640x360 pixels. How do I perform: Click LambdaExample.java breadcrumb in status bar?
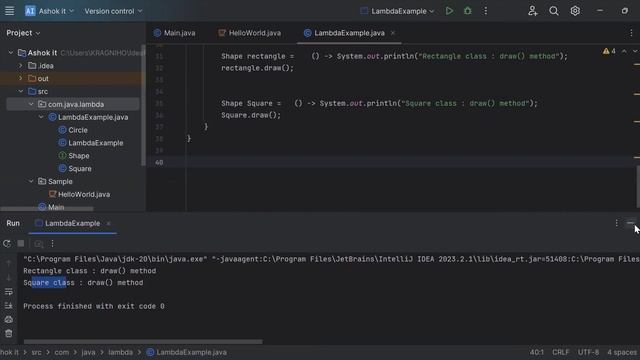click(x=187, y=352)
